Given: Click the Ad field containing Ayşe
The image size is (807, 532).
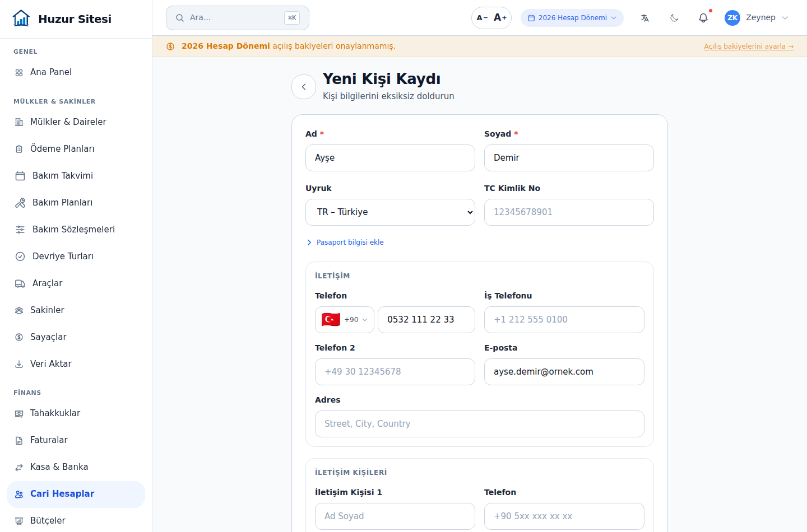Looking at the screenshot, I should point(390,158).
